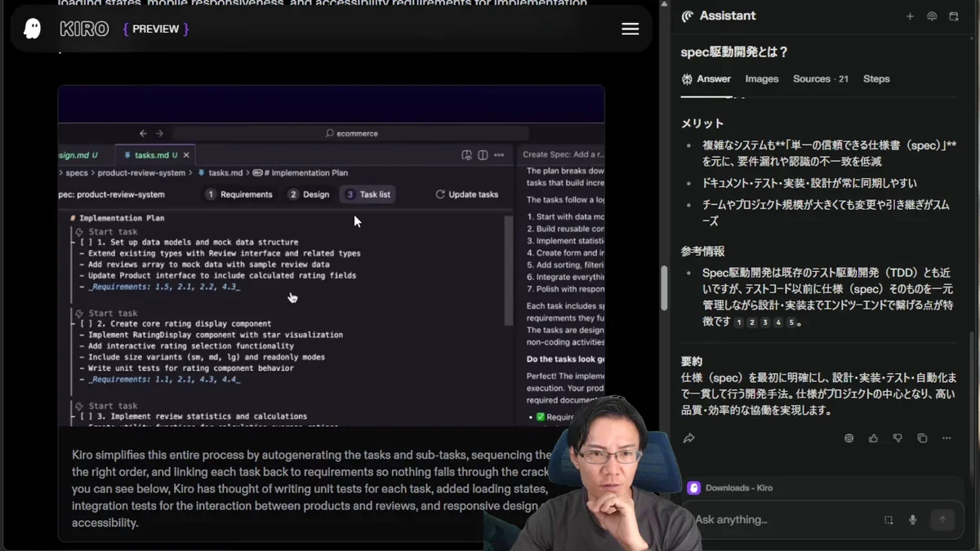Click the '参考情報' heading in answer
Screen dimensions: 980x551
click(702, 251)
